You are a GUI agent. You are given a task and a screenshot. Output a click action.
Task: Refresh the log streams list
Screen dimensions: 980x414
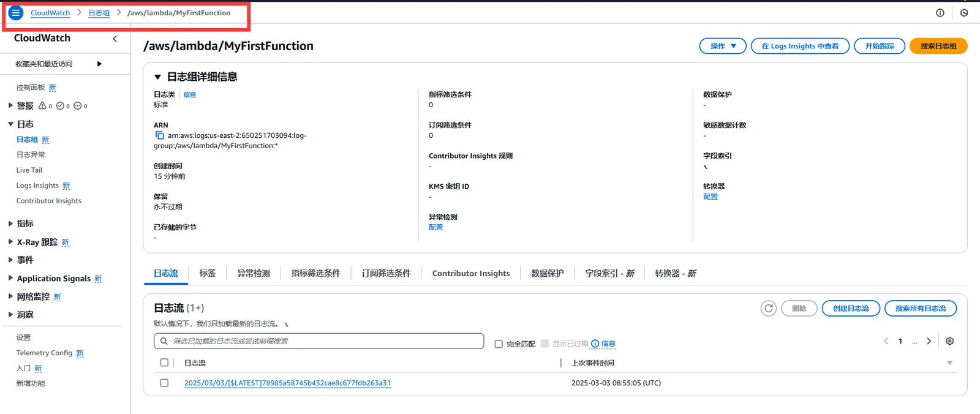click(x=769, y=308)
